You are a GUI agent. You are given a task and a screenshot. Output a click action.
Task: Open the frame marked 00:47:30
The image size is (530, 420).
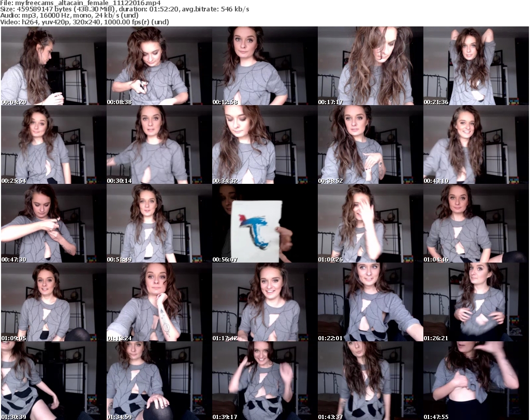[53, 223]
